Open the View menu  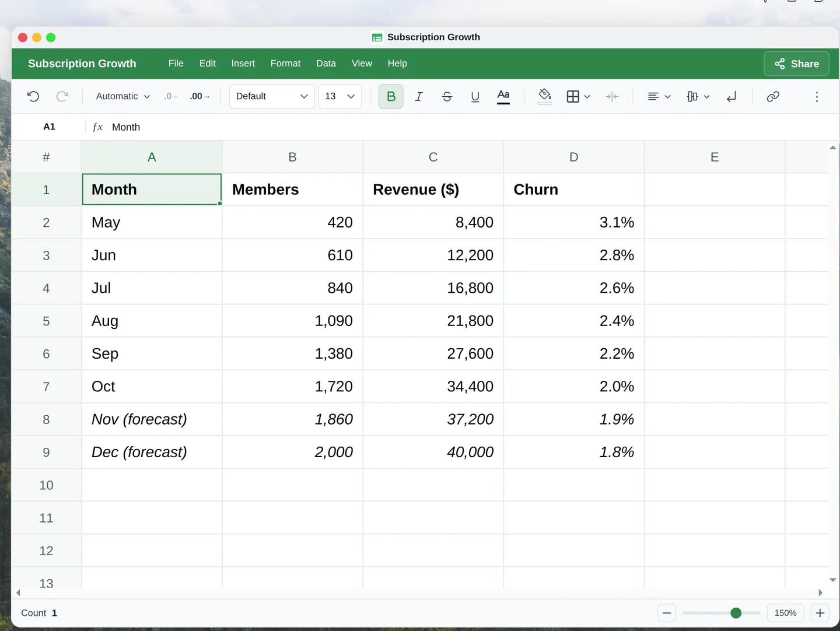[x=362, y=64]
